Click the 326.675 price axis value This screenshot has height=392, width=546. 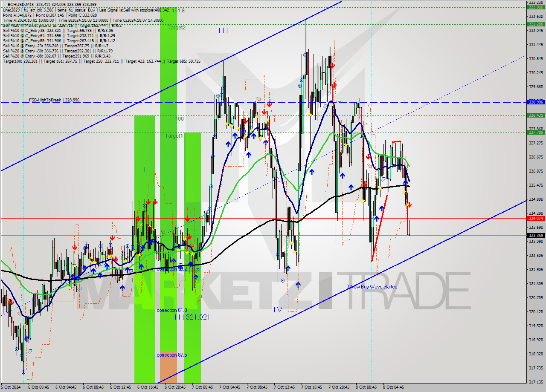coord(535,157)
